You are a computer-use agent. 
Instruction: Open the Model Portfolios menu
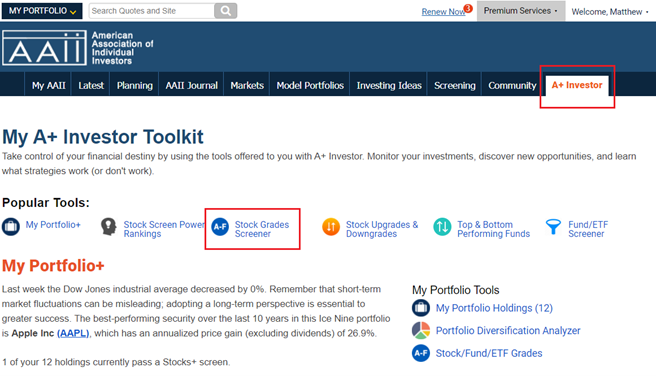310,85
